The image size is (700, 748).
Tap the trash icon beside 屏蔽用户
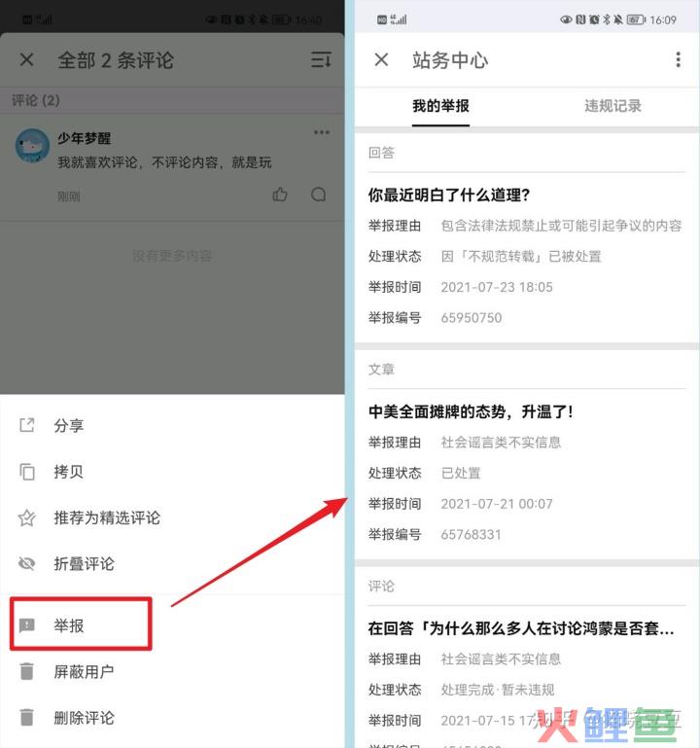pos(27,671)
